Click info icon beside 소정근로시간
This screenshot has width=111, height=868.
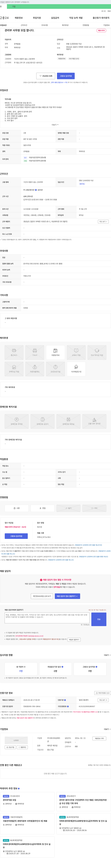click(x=36, y=190)
